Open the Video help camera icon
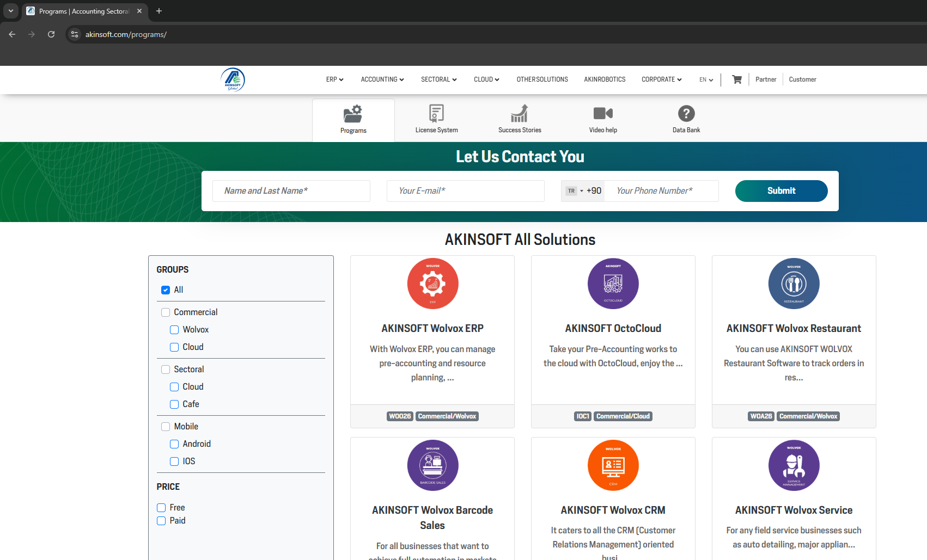This screenshot has height=560, width=927. [603, 113]
